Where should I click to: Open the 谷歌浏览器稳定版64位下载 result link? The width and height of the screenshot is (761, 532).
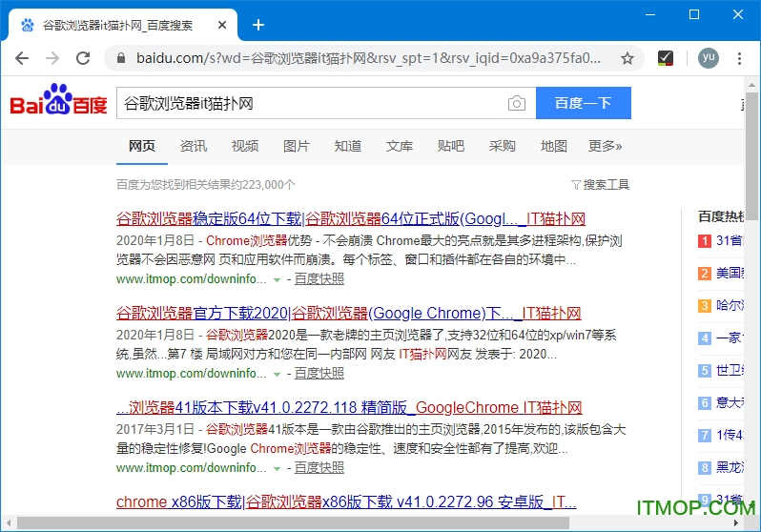(350, 219)
